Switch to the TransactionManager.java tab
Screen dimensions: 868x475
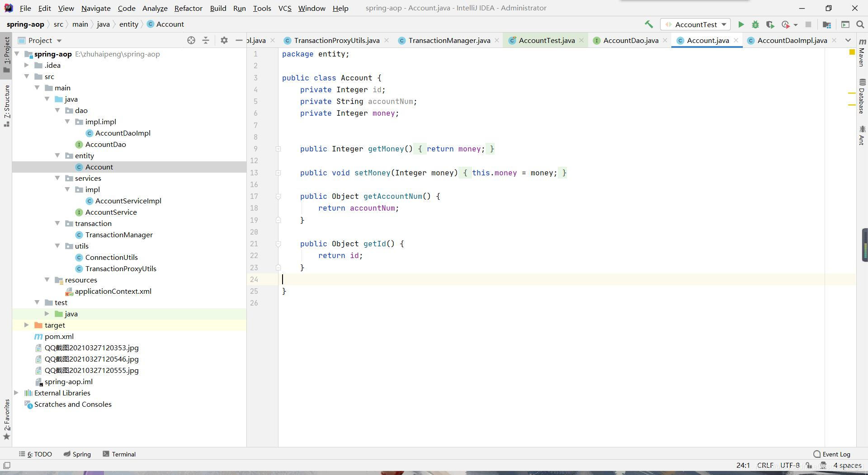tap(449, 40)
